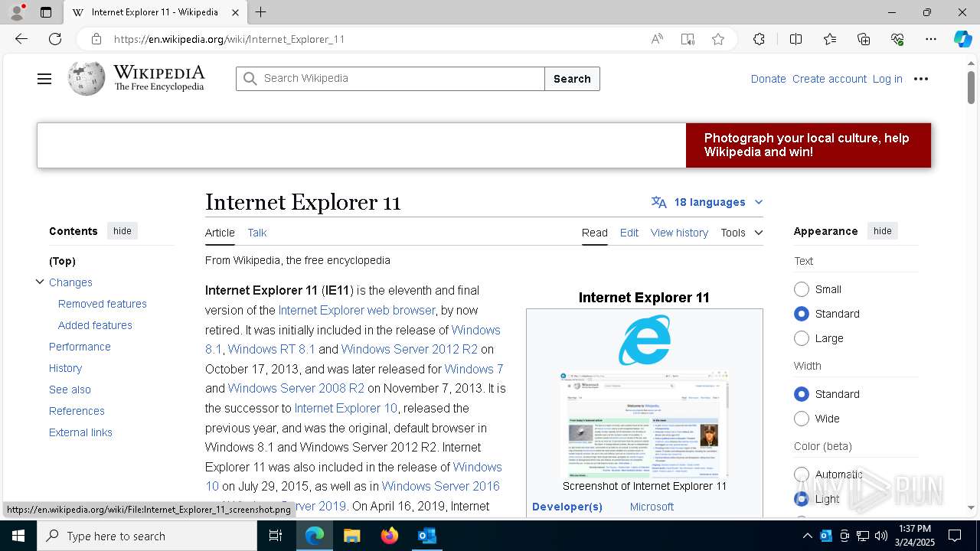Image resolution: width=980 pixels, height=551 pixels.
Task: Select the Read tab
Action: click(x=595, y=233)
